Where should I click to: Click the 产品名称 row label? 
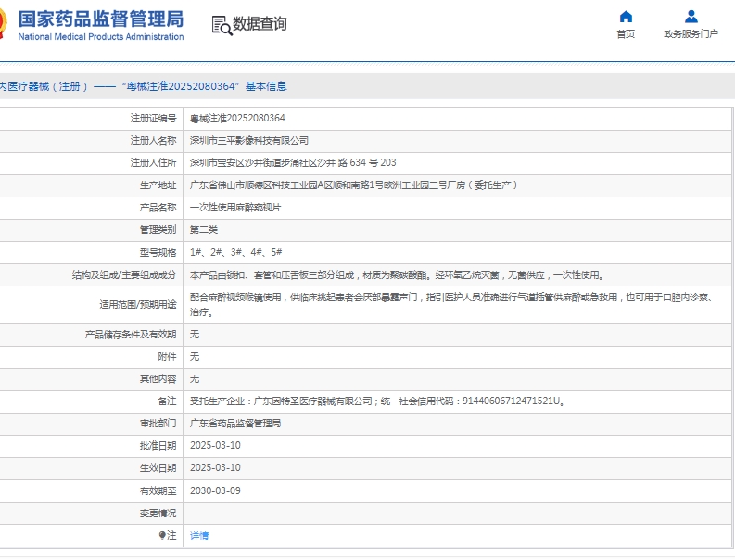pos(158,208)
